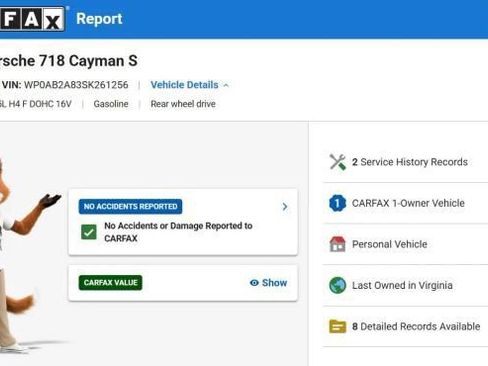Click the Report heading in blue header

[99, 19]
